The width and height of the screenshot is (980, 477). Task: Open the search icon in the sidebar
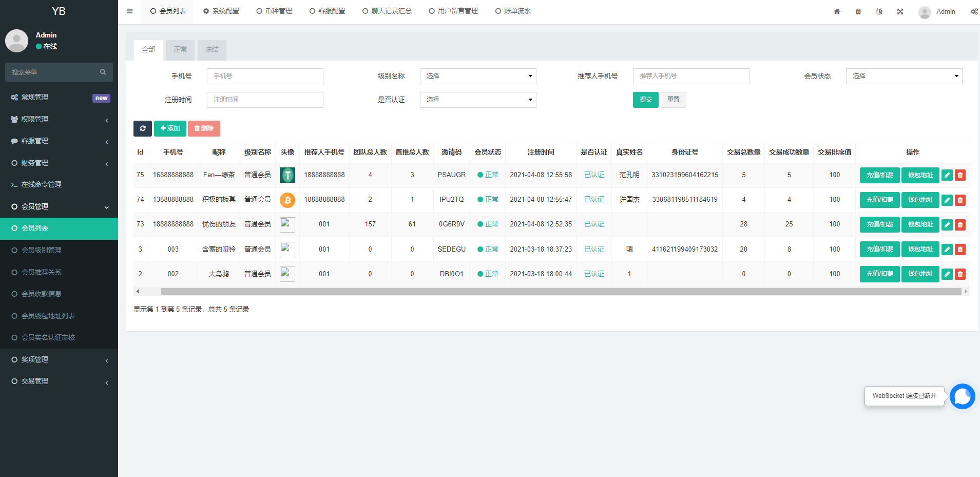tap(103, 72)
